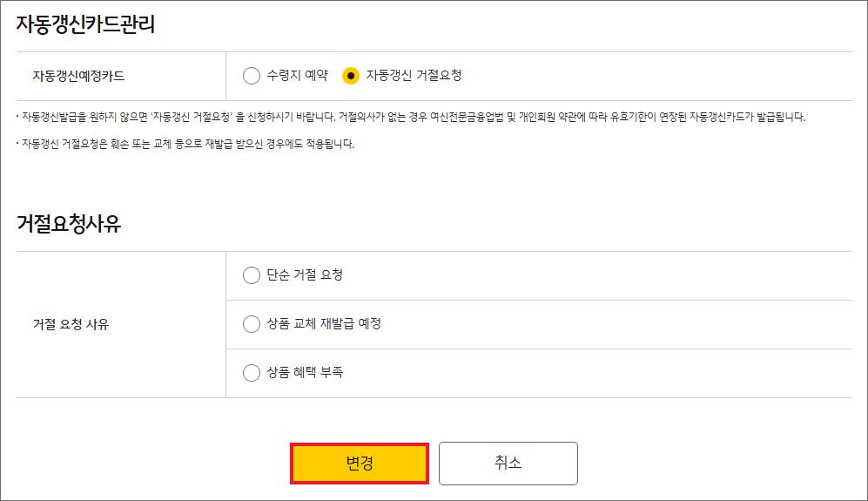Click the 거절 요청 사유 row header cell

click(x=71, y=325)
